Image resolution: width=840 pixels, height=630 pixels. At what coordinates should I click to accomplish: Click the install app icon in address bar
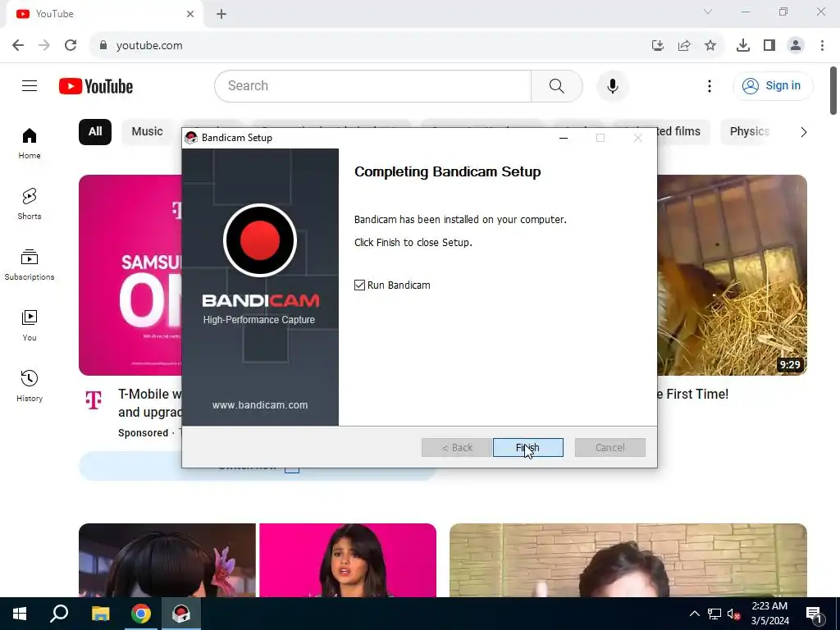pos(658,45)
